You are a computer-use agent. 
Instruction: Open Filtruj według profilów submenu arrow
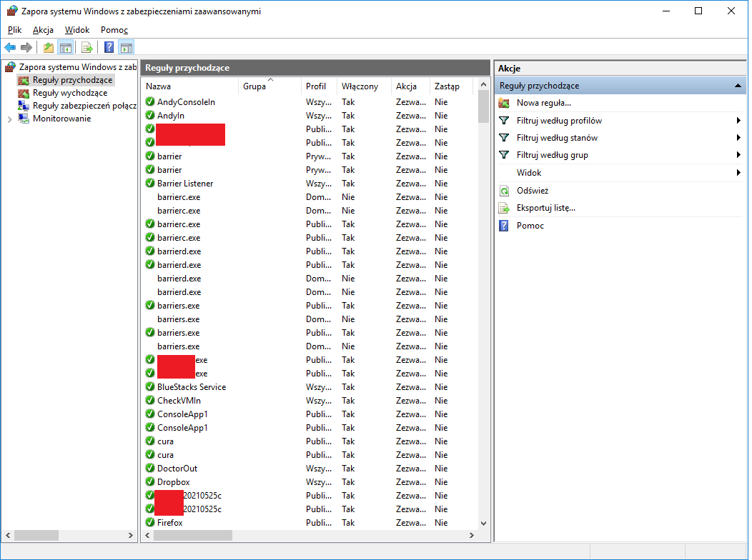[738, 121]
